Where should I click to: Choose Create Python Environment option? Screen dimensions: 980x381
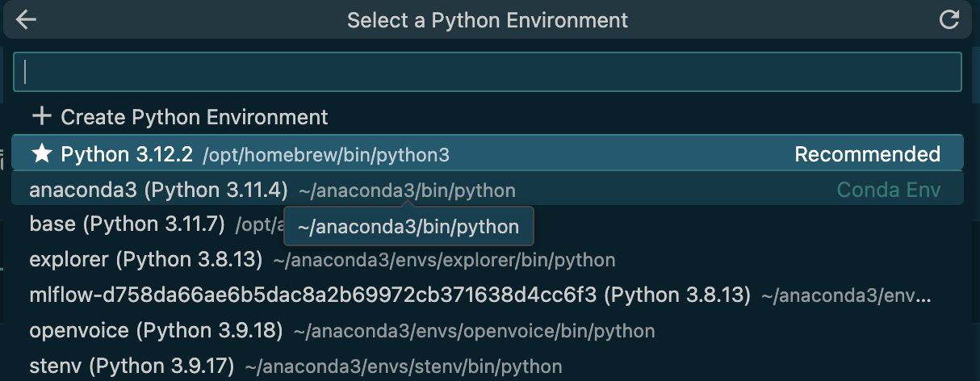point(488,117)
